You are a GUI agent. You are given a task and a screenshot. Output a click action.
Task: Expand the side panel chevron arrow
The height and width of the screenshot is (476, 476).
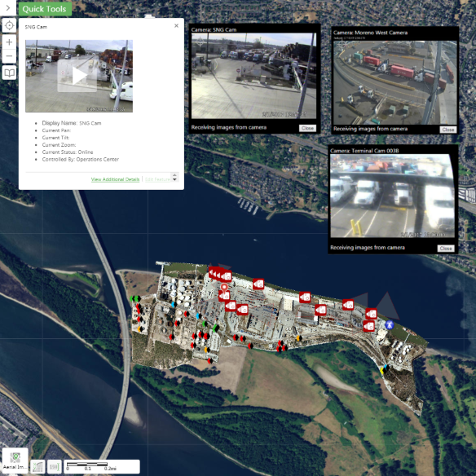[x=8, y=8]
